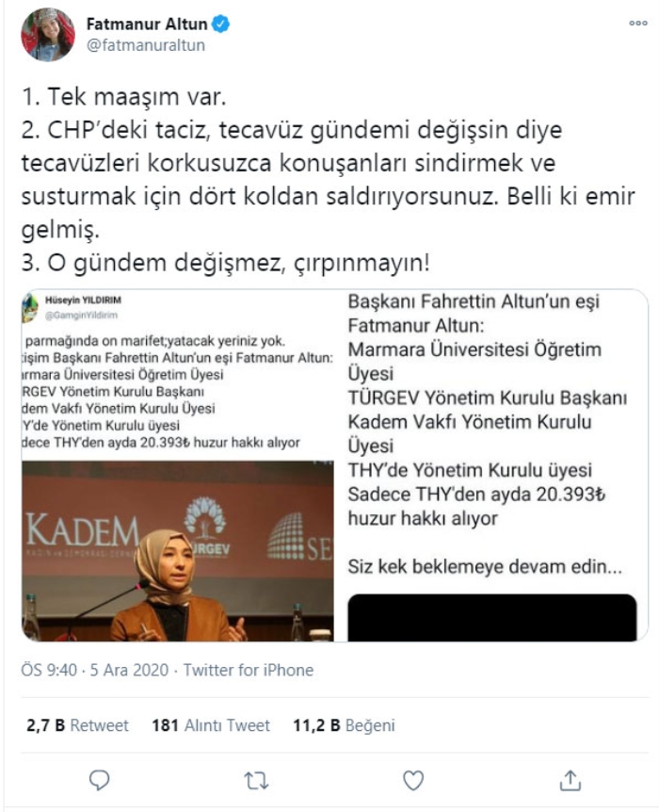Screen dimensions: 659x812
Task: Open the reply comment icon
Action: [x=99, y=780]
